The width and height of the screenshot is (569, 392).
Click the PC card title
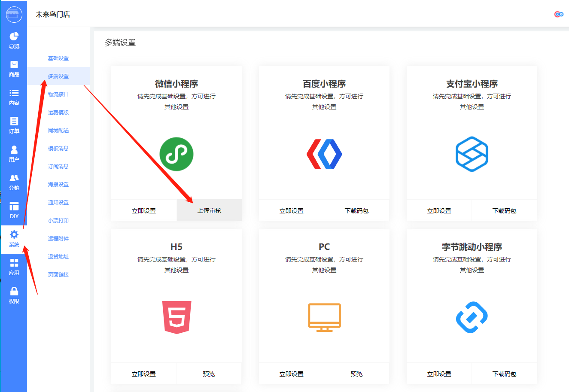(x=324, y=247)
